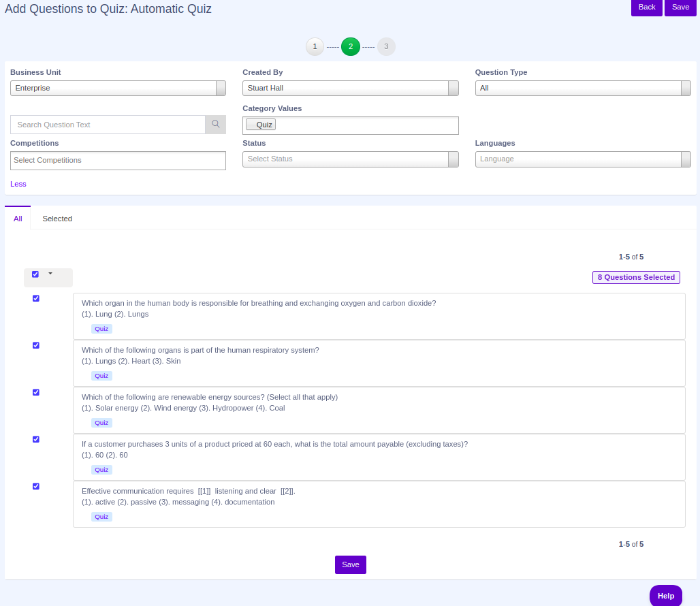Open the Question Type dropdown
Image resolution: width=700 pixels, height=606 pixels.
[583, 88]
